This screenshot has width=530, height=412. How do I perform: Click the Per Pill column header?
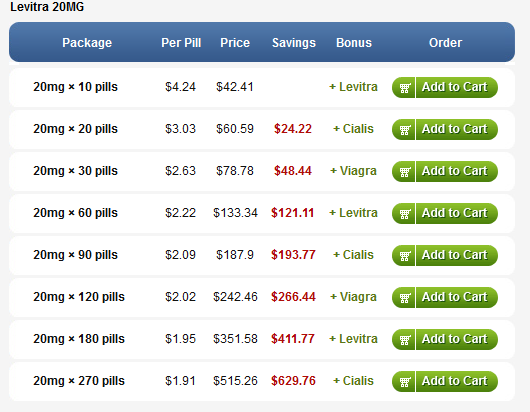point(181,43)
